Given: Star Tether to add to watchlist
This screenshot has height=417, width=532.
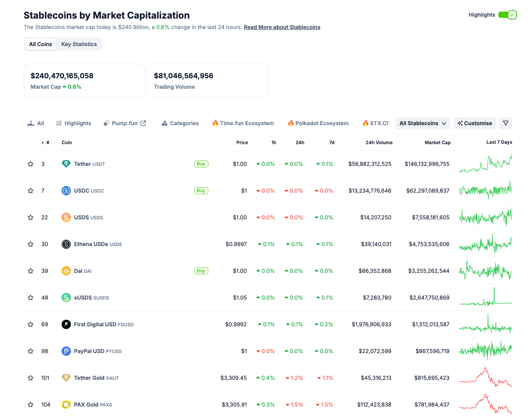Looking at the screenshot, I should [30, 164].
